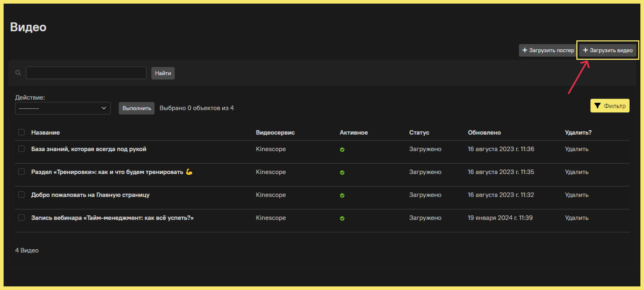Open video «Запись вебинара «Тайм-менеджмент»»
644x290 pixels.
112,218
